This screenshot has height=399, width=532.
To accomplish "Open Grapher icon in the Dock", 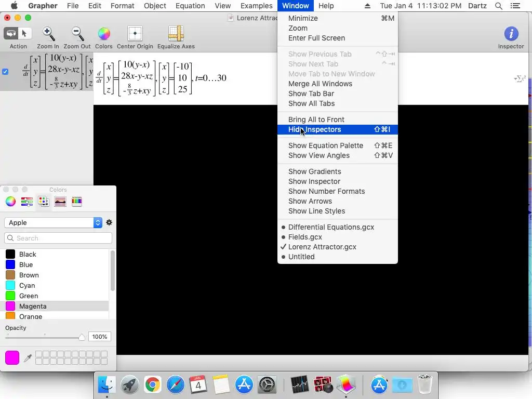I will tap(345, 385).
